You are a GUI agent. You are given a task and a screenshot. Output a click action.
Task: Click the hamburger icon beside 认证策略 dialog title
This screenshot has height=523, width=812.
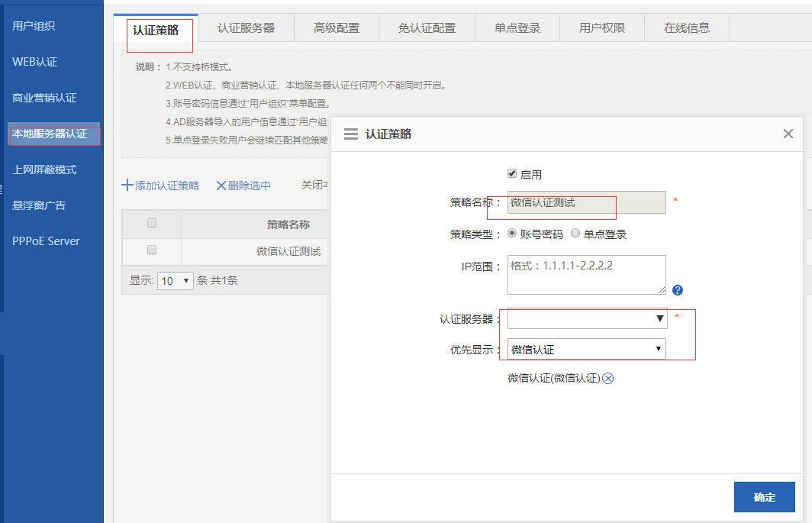click(x=351, y=134)
